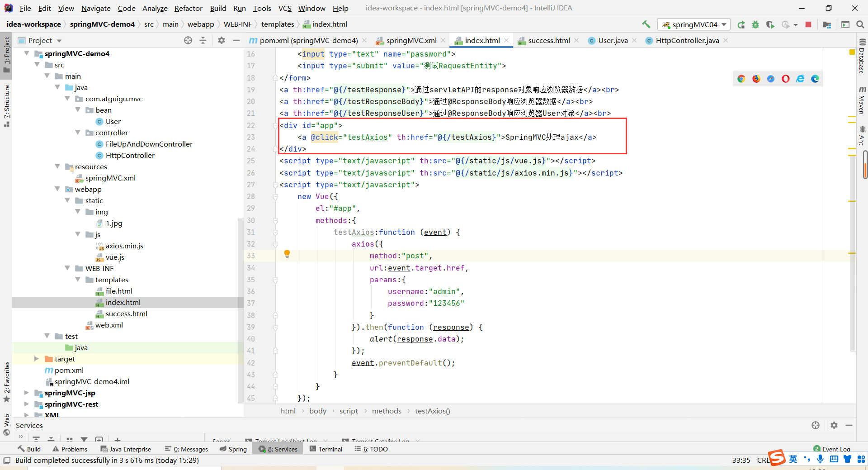Open page in Opera browser icon
This screenshot has height=470, width=868.
786,79
